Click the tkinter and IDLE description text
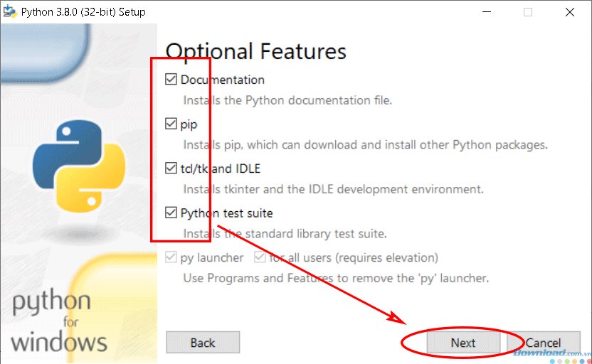Image resolution: width=592 pixels, height=364 pixels. pos(333,189)
